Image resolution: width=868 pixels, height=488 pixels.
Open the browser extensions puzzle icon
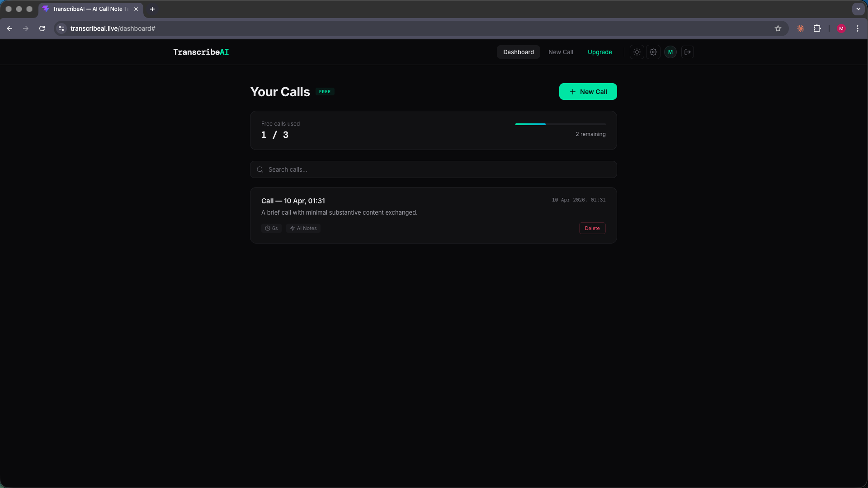pos(817,28)
